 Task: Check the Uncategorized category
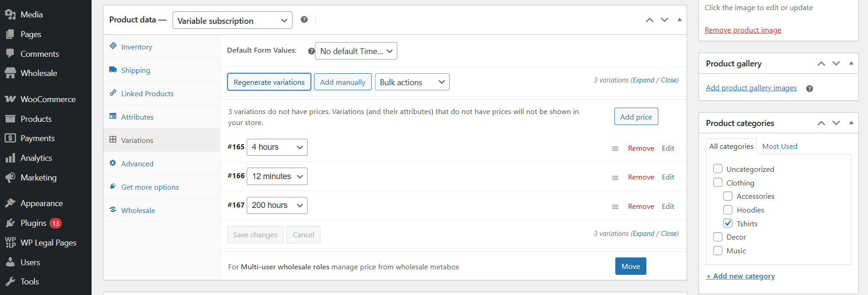(718, 169)
